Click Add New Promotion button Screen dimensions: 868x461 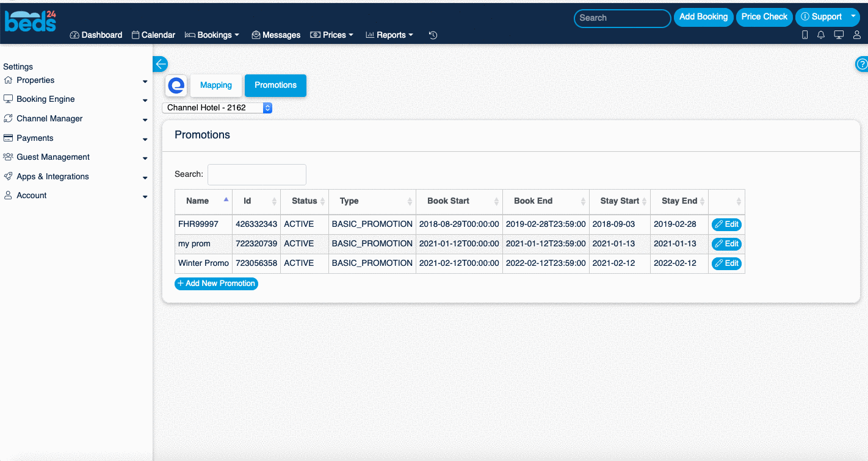click(x=216, y=284)
